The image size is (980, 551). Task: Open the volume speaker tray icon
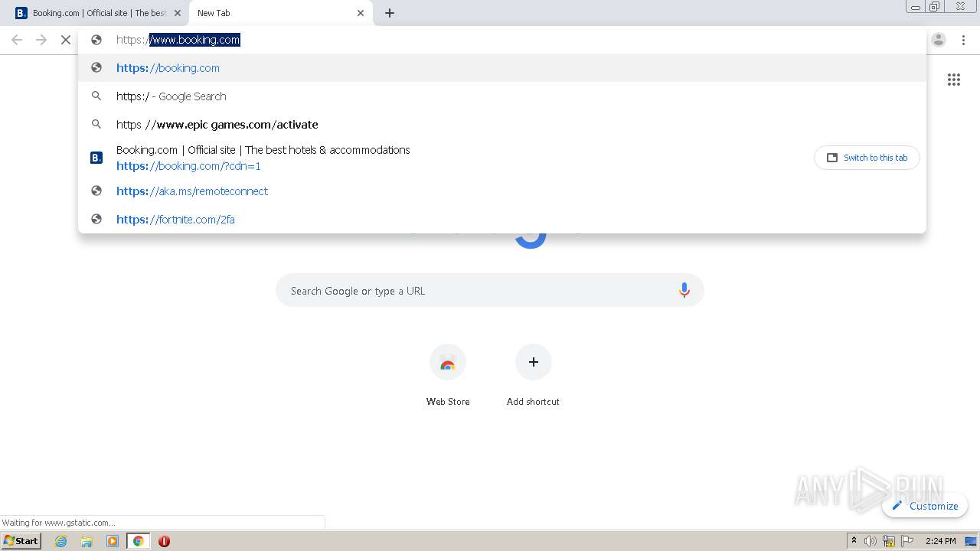[871, 541]
